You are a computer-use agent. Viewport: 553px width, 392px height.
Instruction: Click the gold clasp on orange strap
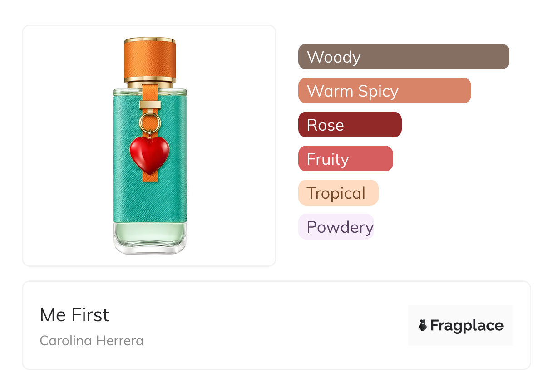pos(150,105)
